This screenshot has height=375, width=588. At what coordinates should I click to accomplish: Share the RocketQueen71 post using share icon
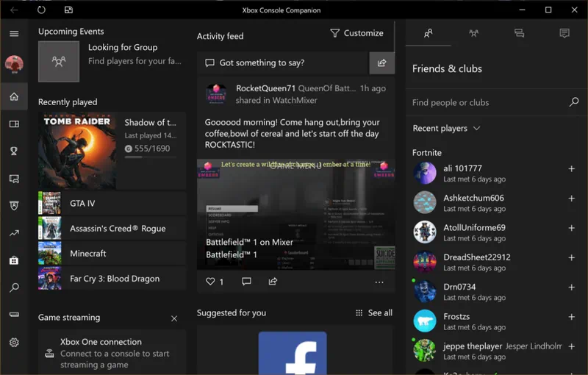tap(273, 282)
